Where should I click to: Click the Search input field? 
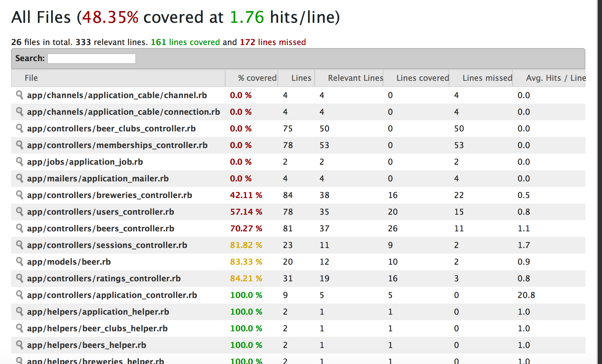[x=92, y=59]
